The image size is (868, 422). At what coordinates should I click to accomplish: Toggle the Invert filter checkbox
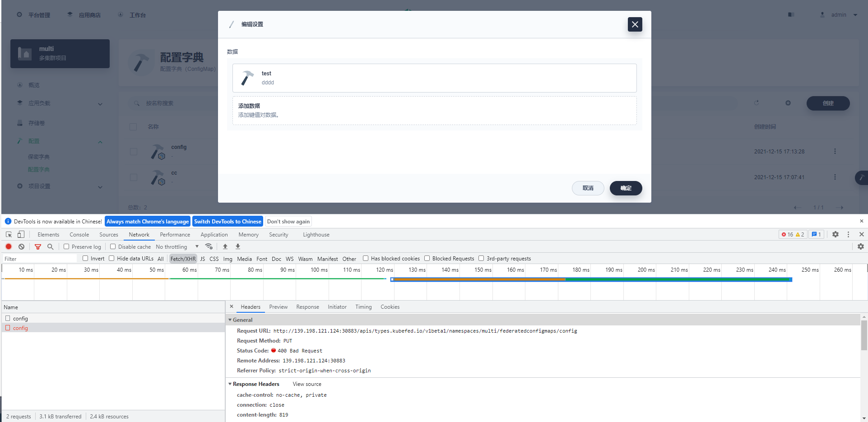[x=85, y=258]
